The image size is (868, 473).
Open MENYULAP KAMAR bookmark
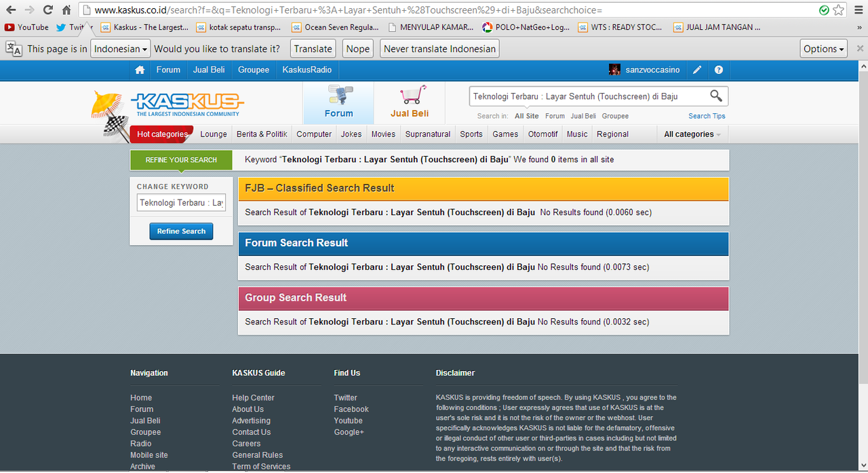coord(431,27)
